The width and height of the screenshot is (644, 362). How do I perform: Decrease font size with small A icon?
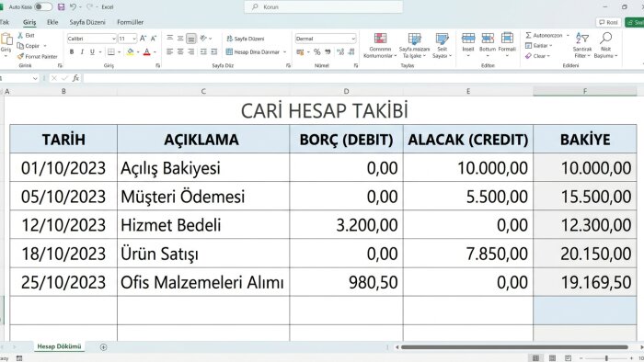pyautogui.click(x=154, y=39)
